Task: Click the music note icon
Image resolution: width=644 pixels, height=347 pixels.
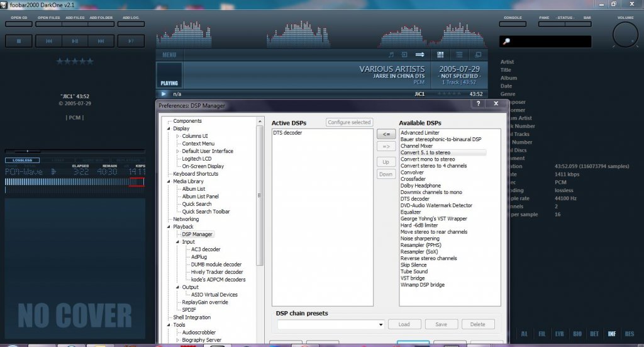Action: 391,55
